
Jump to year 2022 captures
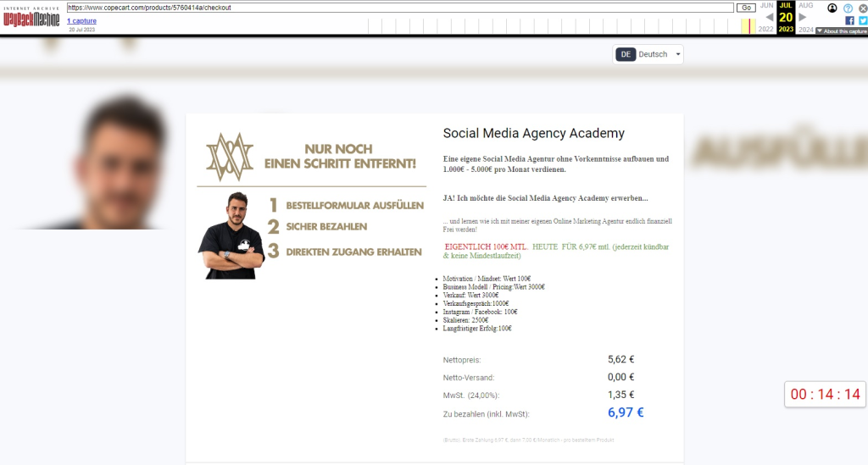click(766, 30)
